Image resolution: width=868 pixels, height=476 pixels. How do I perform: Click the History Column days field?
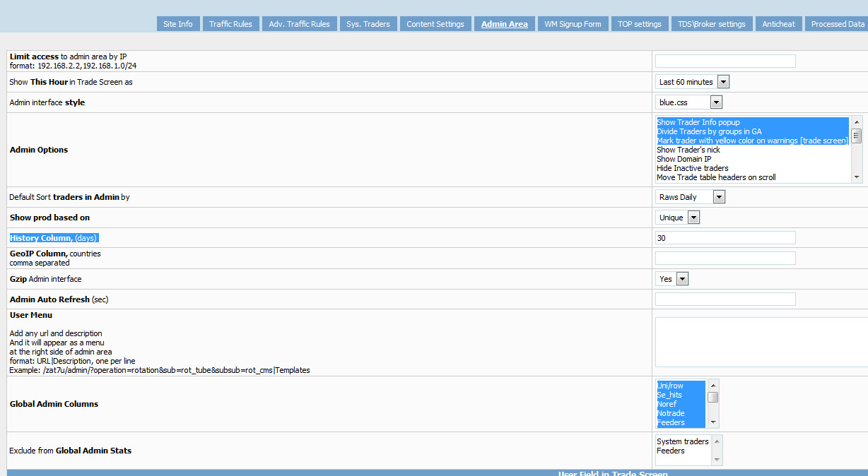(x=725, y=238)
